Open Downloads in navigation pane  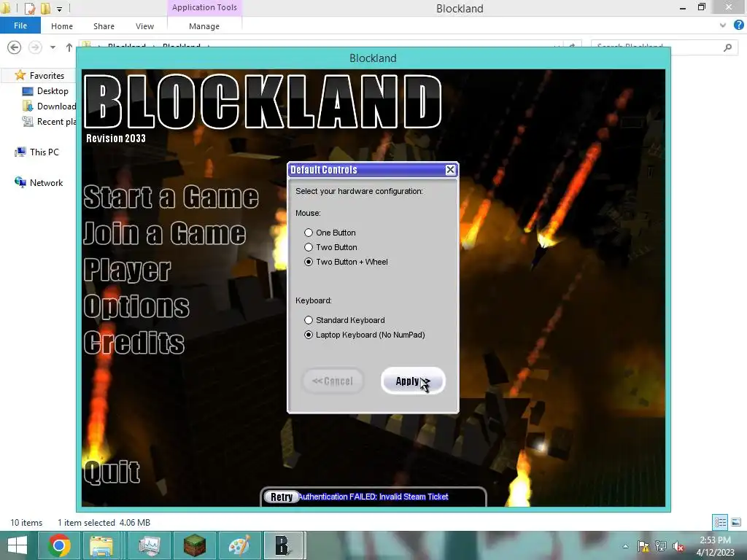pos(49,106)
